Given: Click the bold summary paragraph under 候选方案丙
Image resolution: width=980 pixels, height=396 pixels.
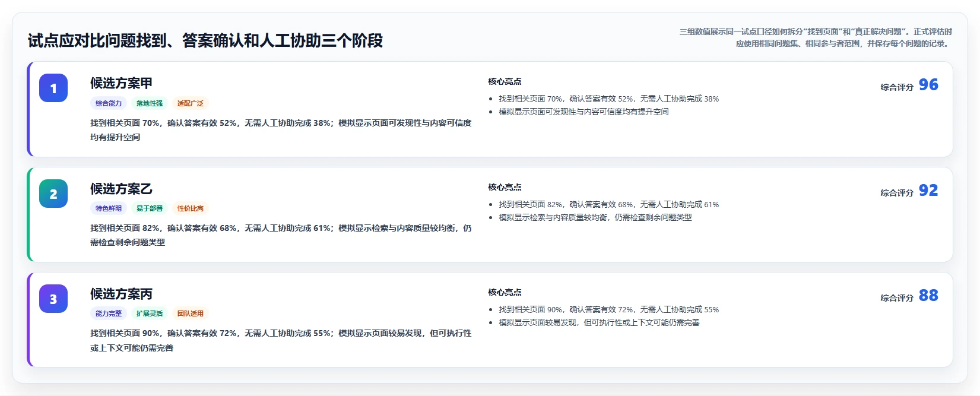Looking at the screenshot, I should 281,341.
